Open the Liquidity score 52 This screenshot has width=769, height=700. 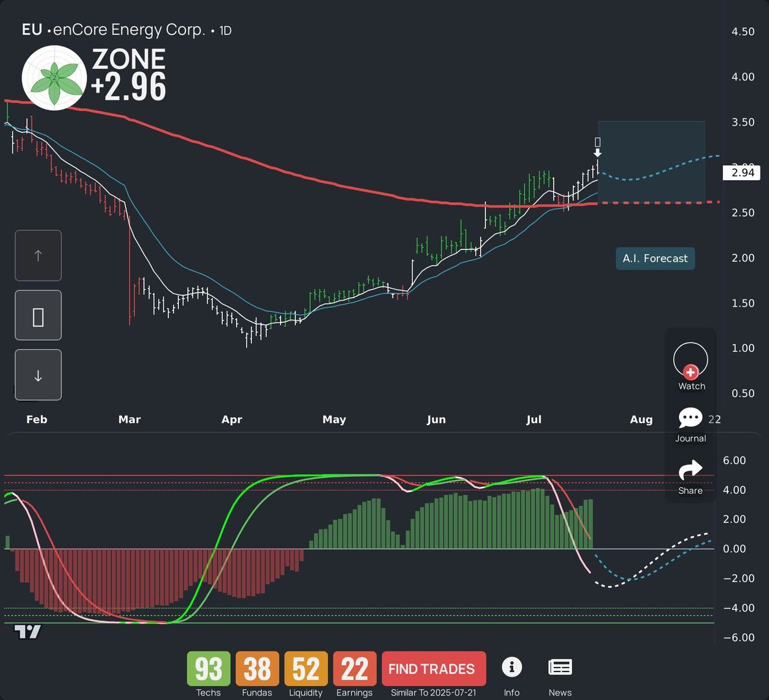click(306, 669)
